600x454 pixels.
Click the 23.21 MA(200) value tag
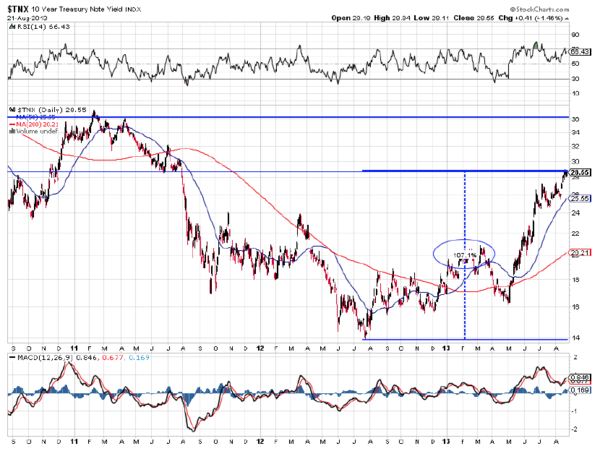(x=577, y=251)
